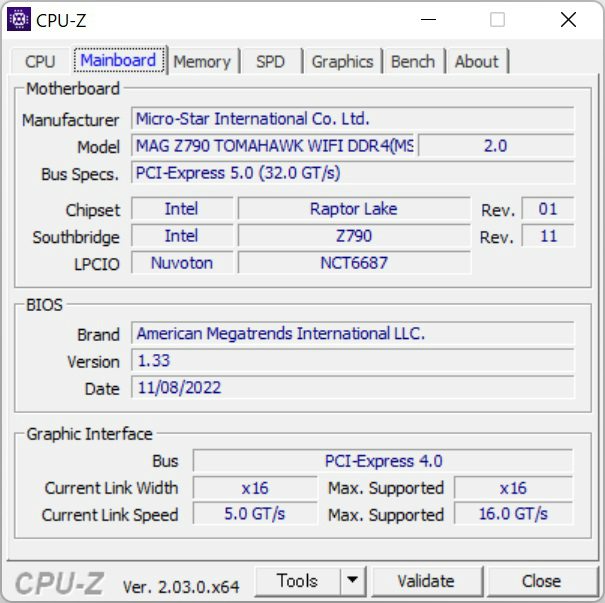Switch to the CPU tab
The image size is (605, 603).
(x=40, y=61)
